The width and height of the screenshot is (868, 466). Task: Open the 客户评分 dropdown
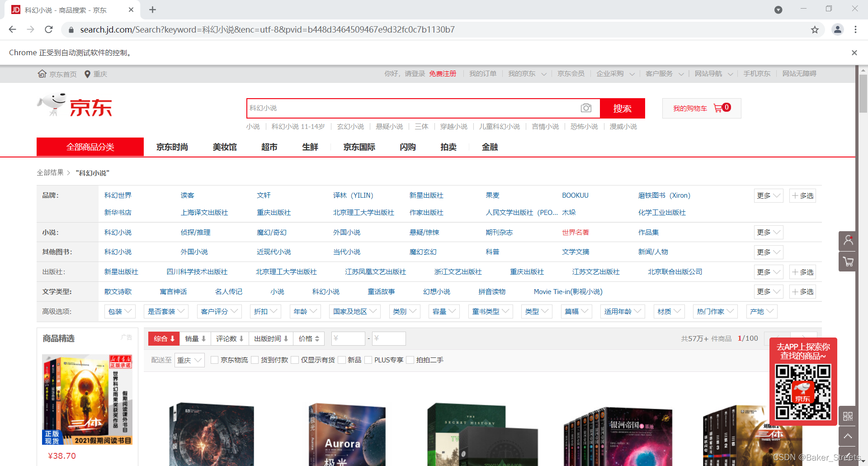pos(219,311)
